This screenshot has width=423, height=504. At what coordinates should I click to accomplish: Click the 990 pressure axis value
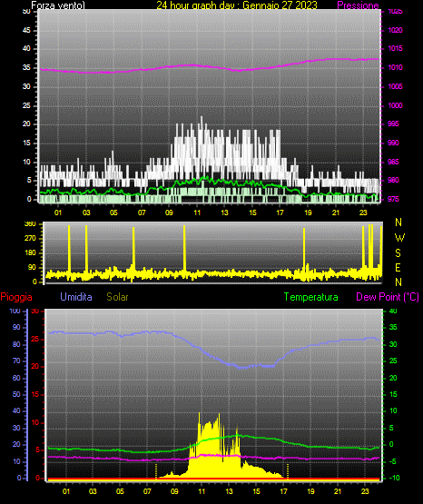[x=393, y=143]
